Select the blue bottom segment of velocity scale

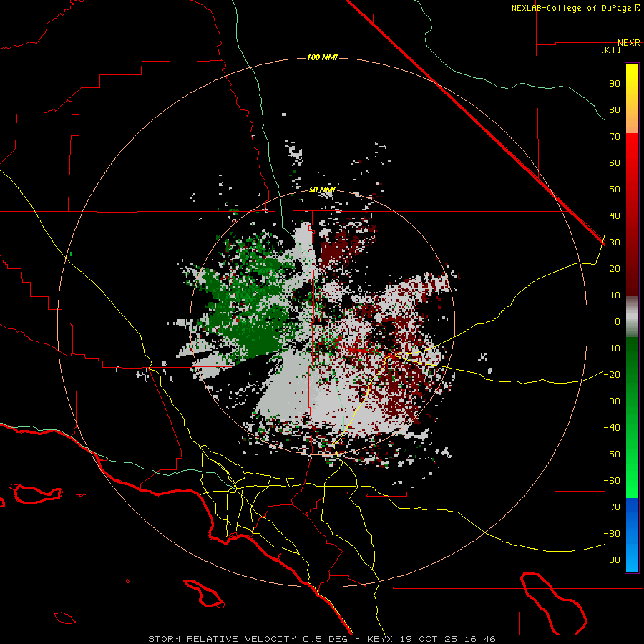(632, 535)
